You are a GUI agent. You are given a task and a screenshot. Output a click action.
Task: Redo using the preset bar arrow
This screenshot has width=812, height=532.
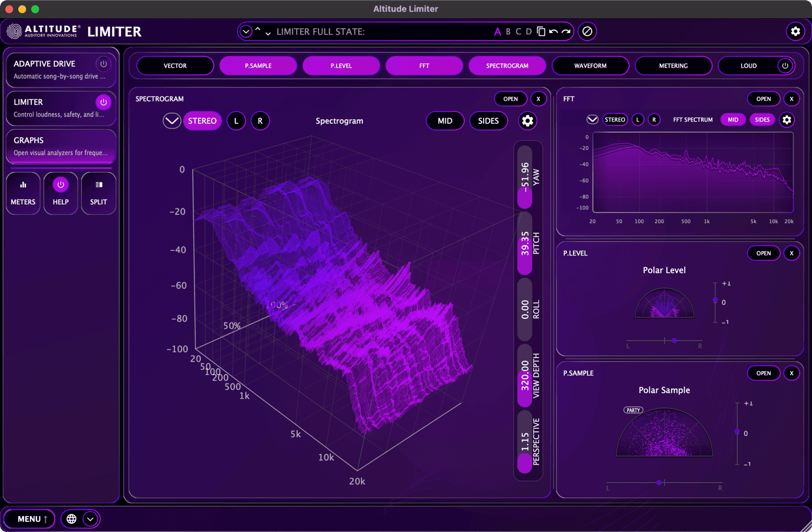[566, 32]
